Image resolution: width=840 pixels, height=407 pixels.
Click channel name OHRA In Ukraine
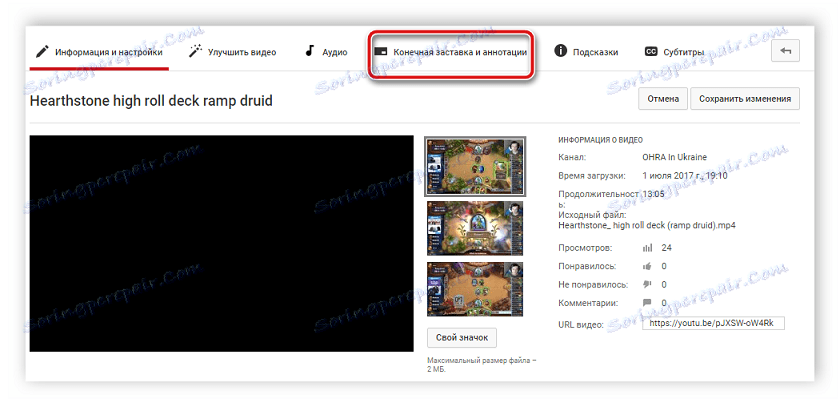tap(674, 157)
